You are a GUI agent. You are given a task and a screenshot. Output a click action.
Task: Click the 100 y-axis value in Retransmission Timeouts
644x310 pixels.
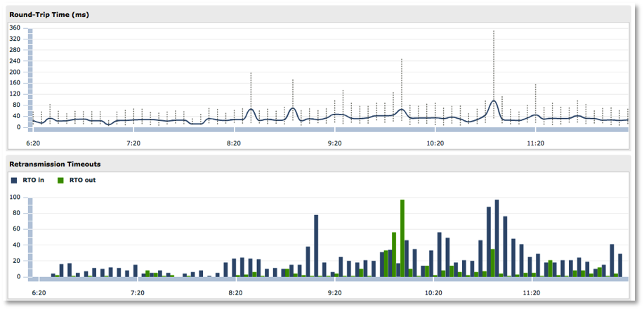point(15,198)
